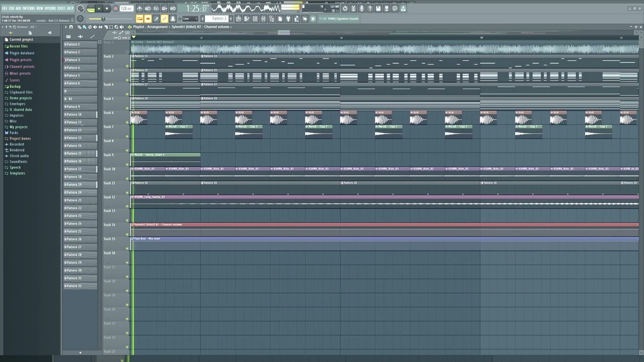Toggle the 3-2-1 countdown before recording

[156, 9]
